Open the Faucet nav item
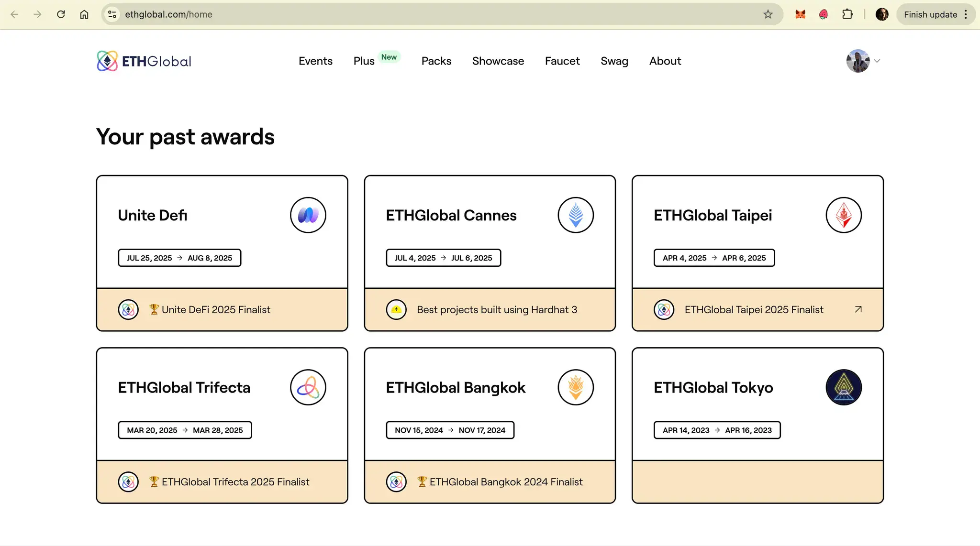Viewport: 980px width, 546px height. 562,61
